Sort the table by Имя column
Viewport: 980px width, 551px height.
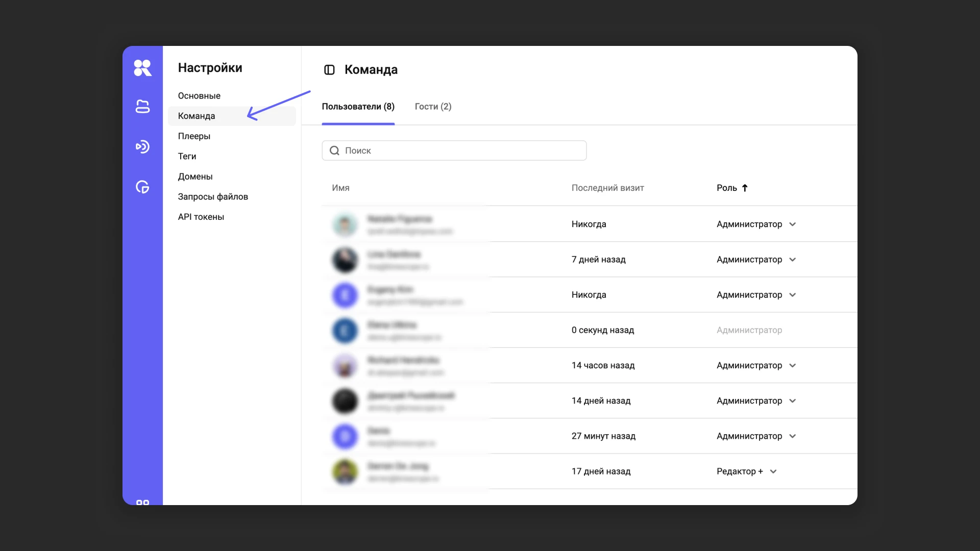coord(340,188)
